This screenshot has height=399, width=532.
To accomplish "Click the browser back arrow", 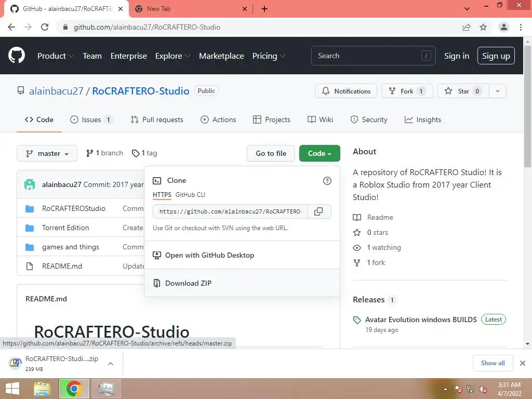I will pos(11,27).
